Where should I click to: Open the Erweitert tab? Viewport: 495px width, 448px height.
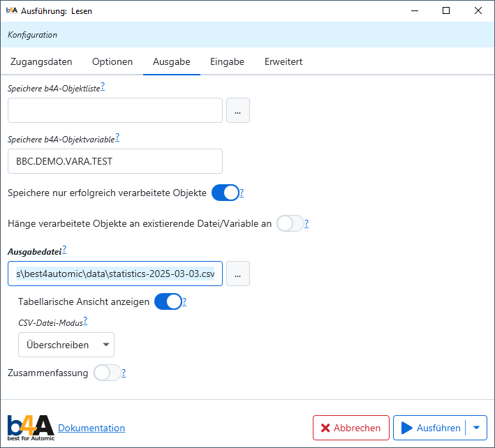tap(283, 61)
